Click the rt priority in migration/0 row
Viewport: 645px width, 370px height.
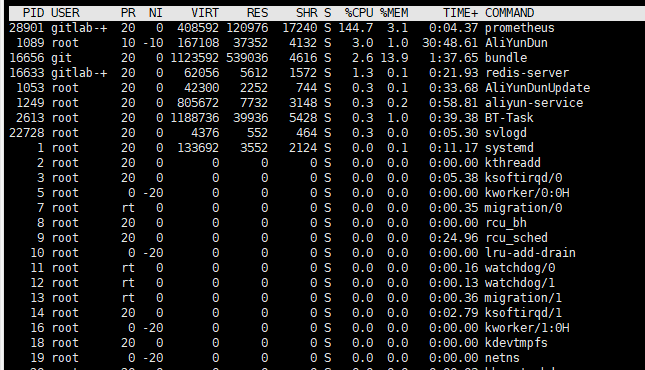pyautogui.click(x=128, y=208)
